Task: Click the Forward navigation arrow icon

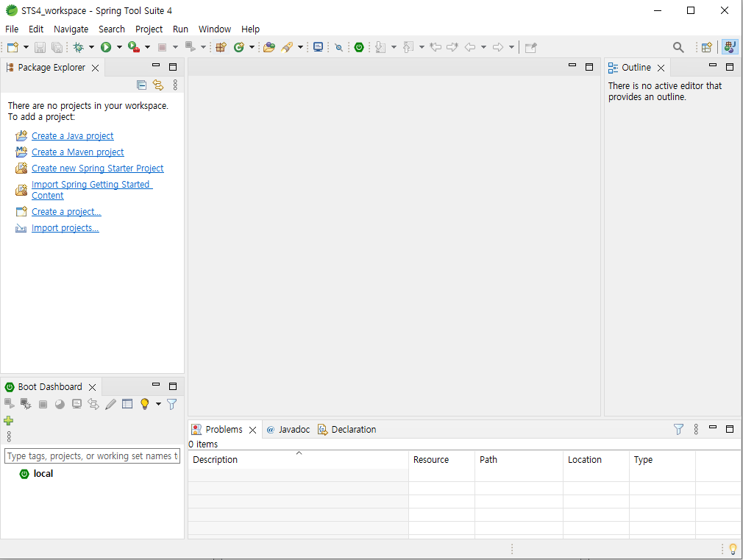Action: [x=498, y=47]
